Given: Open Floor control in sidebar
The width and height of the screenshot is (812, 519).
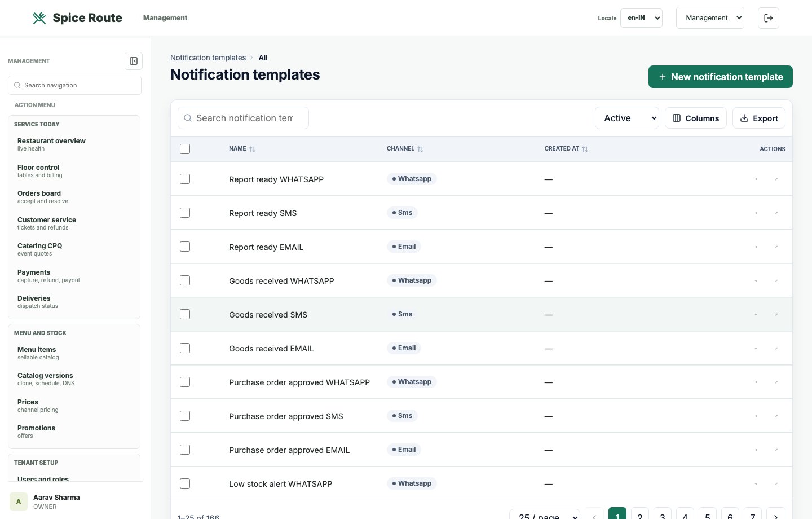Looking at the screenshot, I should point(74,171).
